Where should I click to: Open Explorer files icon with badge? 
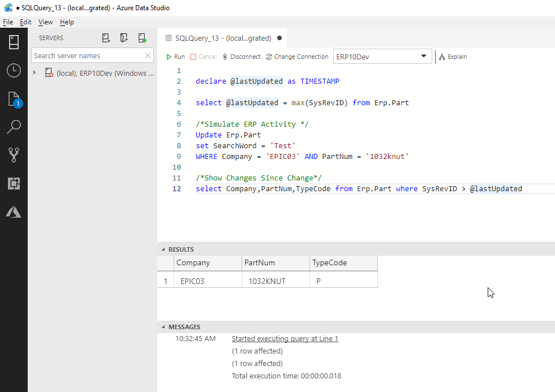point(14,100)
